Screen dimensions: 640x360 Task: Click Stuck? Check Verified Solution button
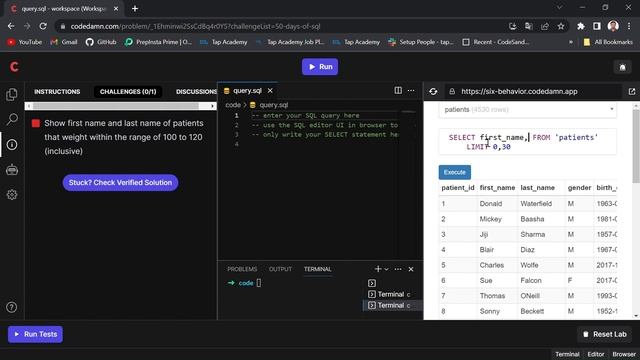click(120, 182)
